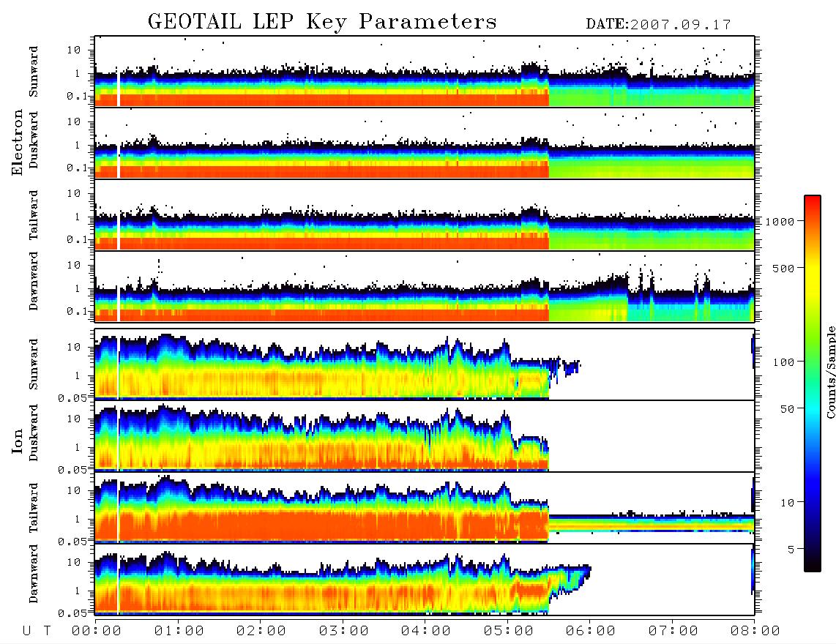Select the Electron Sunward panel label
Viewport: 836px width, 644px height.
tap(34, 72)
